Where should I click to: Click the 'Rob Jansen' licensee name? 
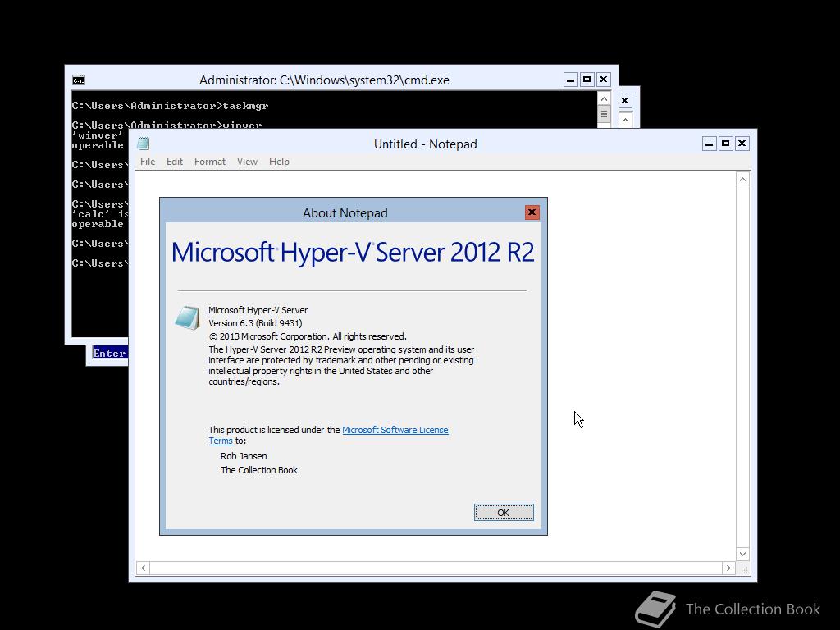pos(244,456)
